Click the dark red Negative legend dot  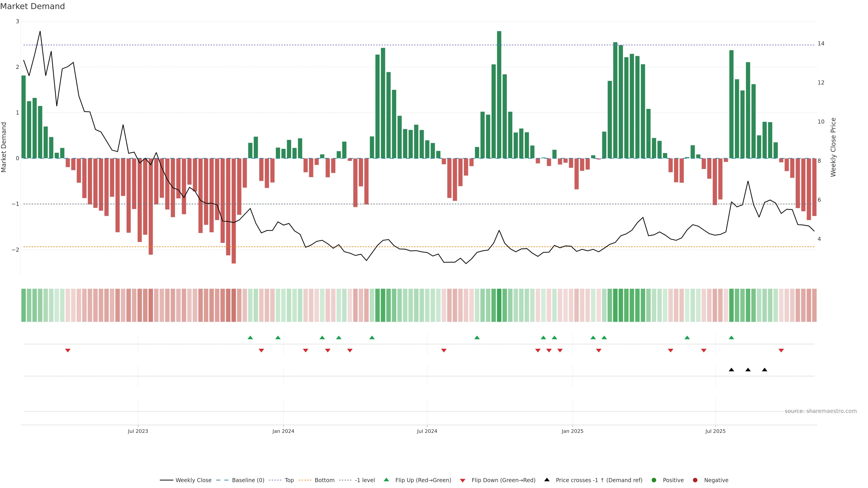pyautogui.click(x=695, y=480)
